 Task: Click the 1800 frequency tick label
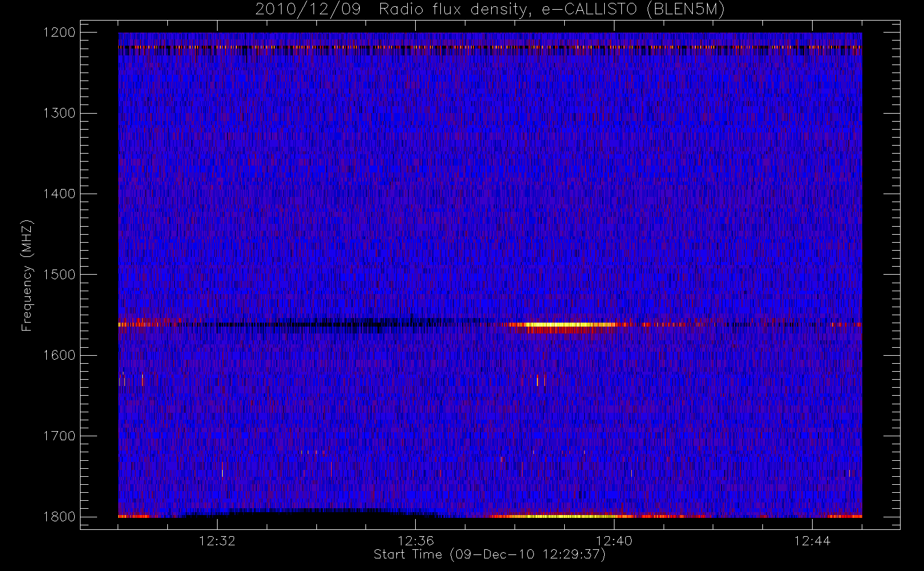pos(59,517)
